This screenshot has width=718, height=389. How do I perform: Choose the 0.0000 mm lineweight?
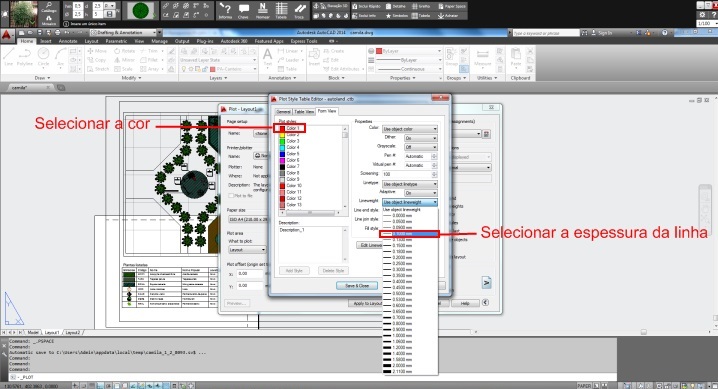(x=410, y=216)
